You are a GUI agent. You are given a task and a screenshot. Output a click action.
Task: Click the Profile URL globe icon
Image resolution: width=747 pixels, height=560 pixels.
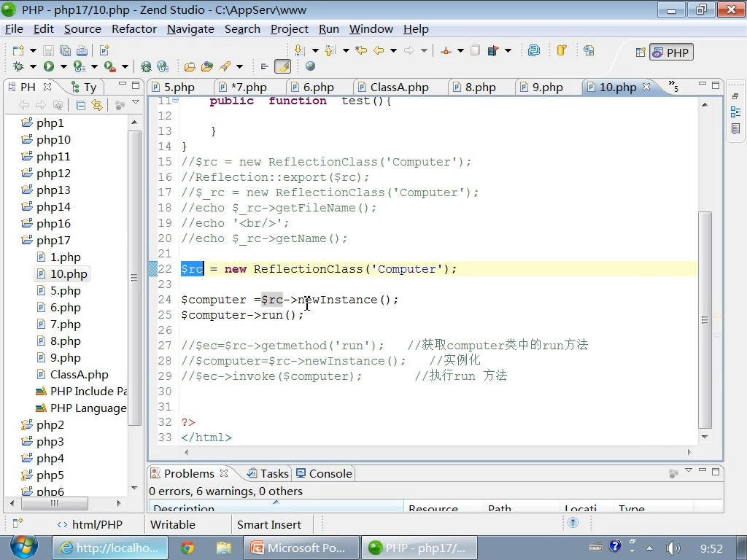pos(163,66)
